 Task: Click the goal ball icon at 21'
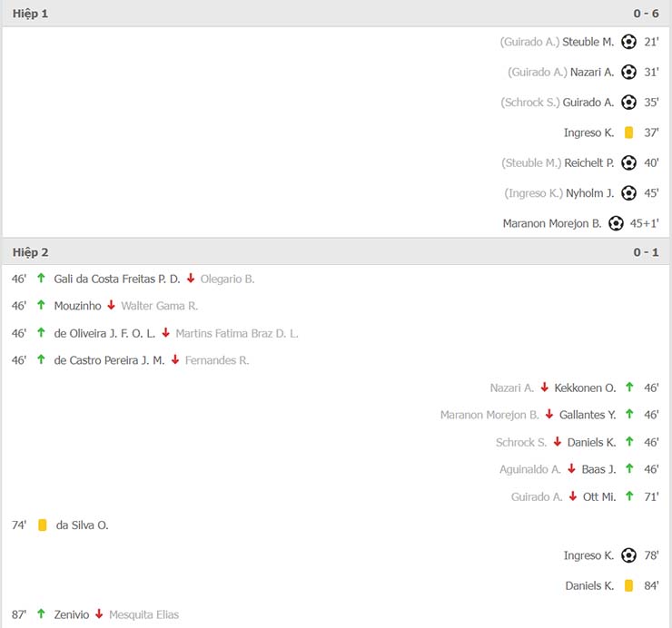tap(628, 42)
